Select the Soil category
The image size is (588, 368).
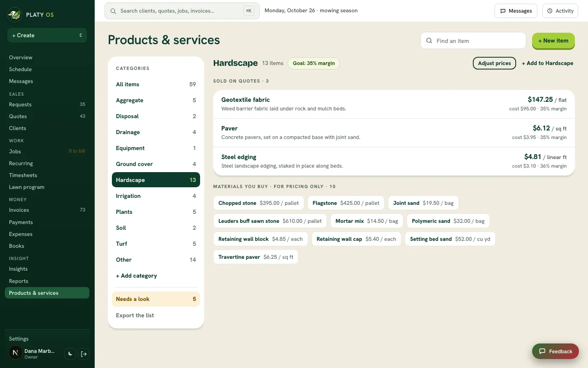(x=156, y=228)
